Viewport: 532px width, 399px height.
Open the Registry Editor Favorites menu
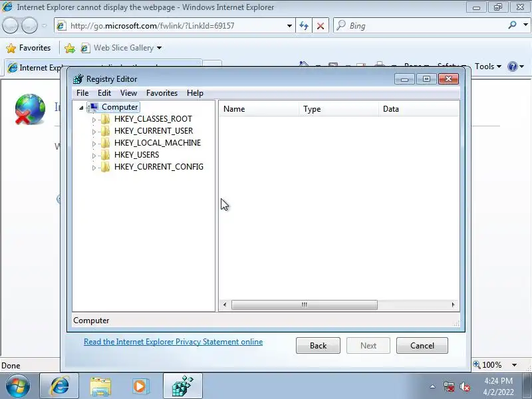[162, 93]
